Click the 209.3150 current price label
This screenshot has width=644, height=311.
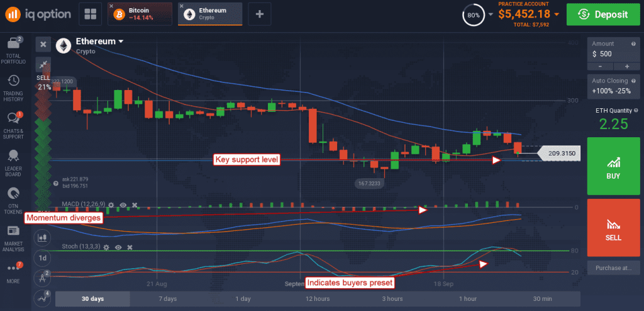[558, 154]
